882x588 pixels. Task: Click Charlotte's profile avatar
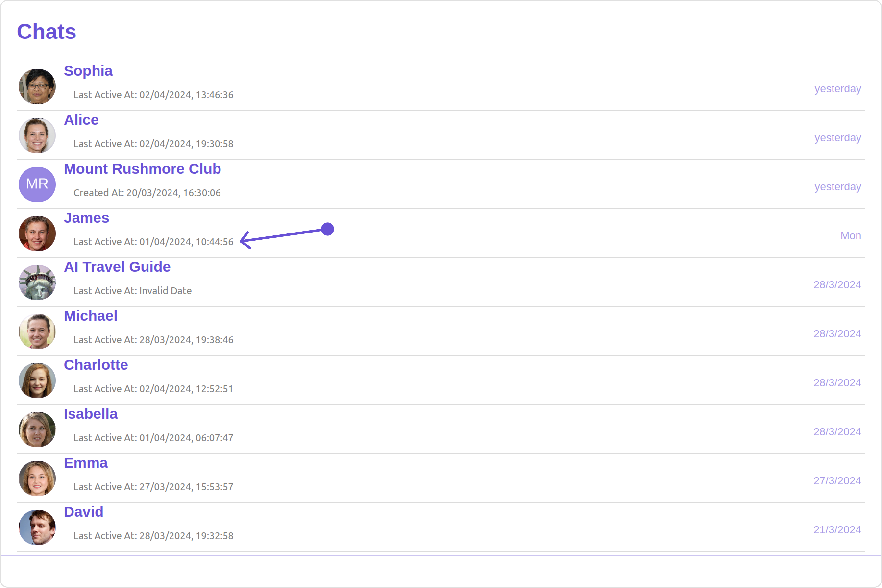click(37, 380)
